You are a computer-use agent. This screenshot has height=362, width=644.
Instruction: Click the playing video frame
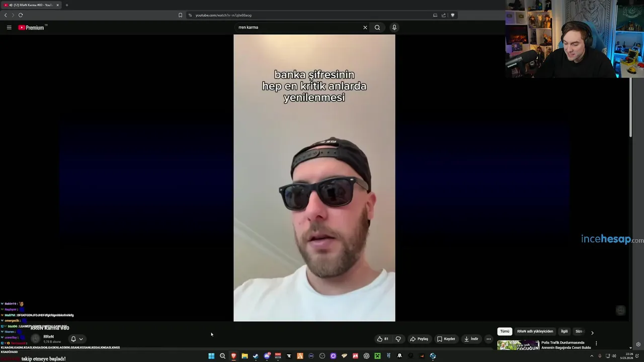[314, 178]
